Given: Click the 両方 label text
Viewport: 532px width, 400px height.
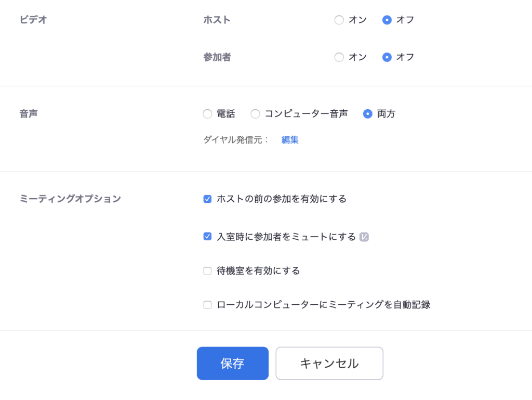Looking at the screenshot, I should [x=386, y=114].
